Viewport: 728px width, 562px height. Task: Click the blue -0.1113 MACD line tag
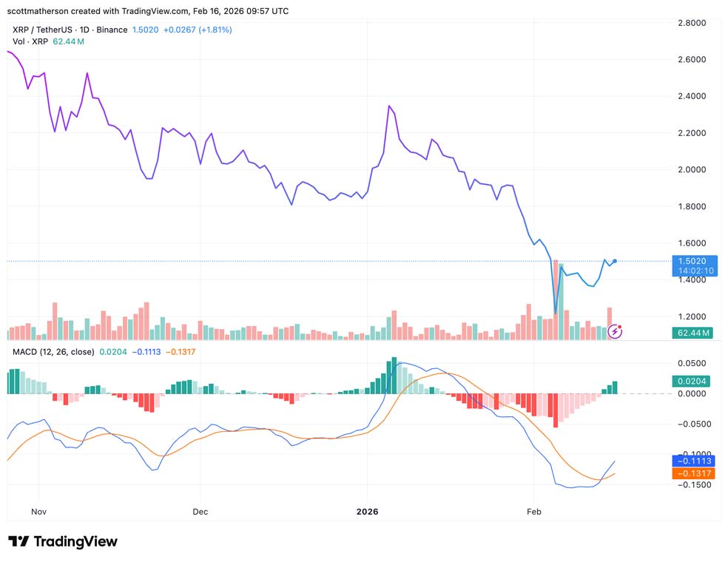[693, 460]
